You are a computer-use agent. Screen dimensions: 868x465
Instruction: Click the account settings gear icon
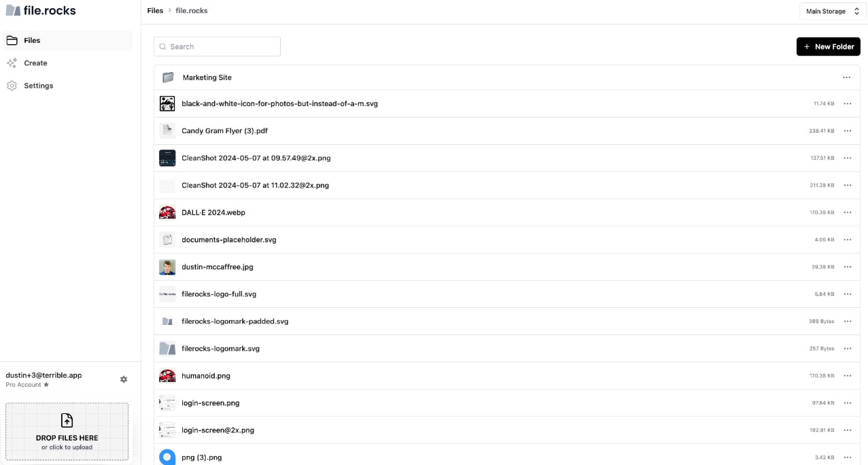(x=124, y=379)
